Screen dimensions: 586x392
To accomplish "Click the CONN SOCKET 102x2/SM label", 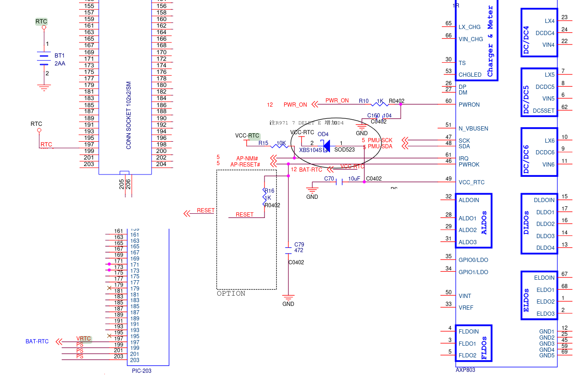I will click(x=129, y=116).
